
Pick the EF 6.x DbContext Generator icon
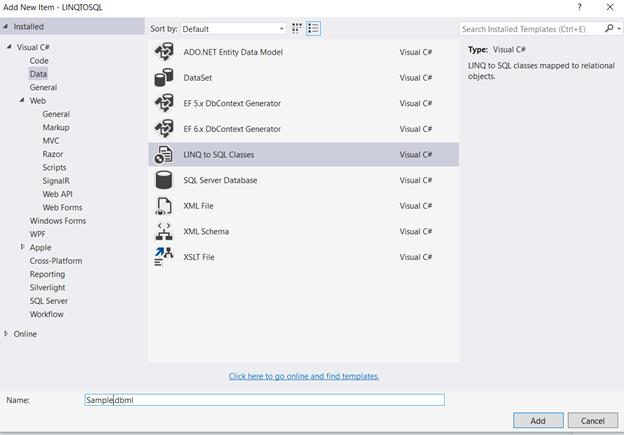(164, 129)
